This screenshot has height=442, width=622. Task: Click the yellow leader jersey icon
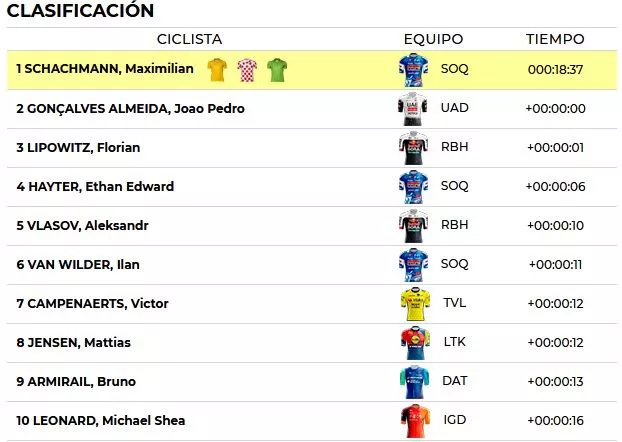point(217,70)
